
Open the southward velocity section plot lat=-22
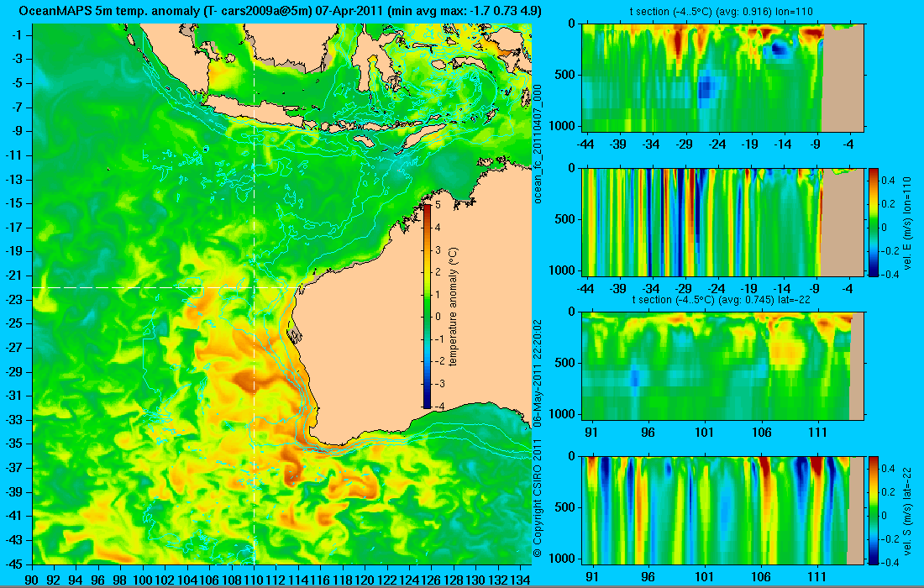tap(722, 510)
